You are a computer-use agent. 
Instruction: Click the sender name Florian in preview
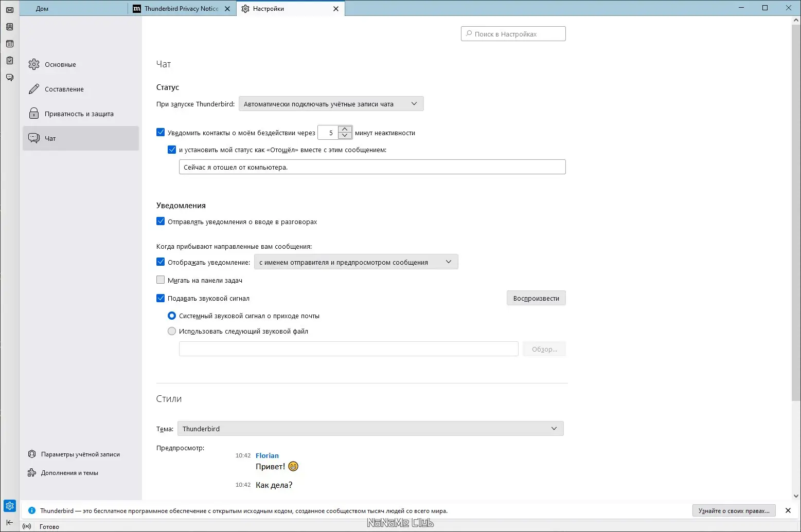click(267, 455)
